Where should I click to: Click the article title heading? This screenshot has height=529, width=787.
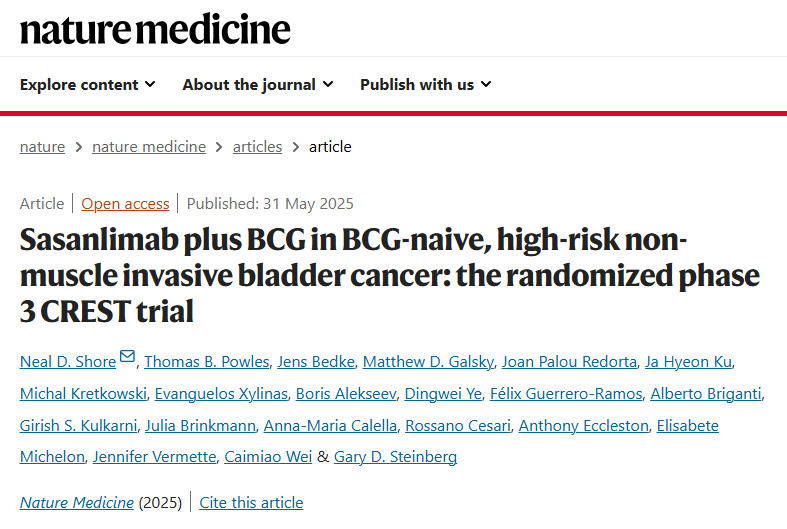(390, 275)
